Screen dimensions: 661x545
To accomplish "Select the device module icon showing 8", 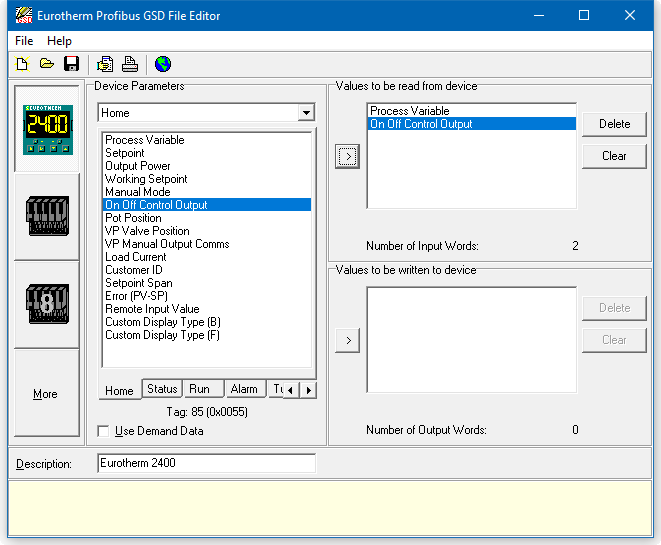I will (47, 304).
